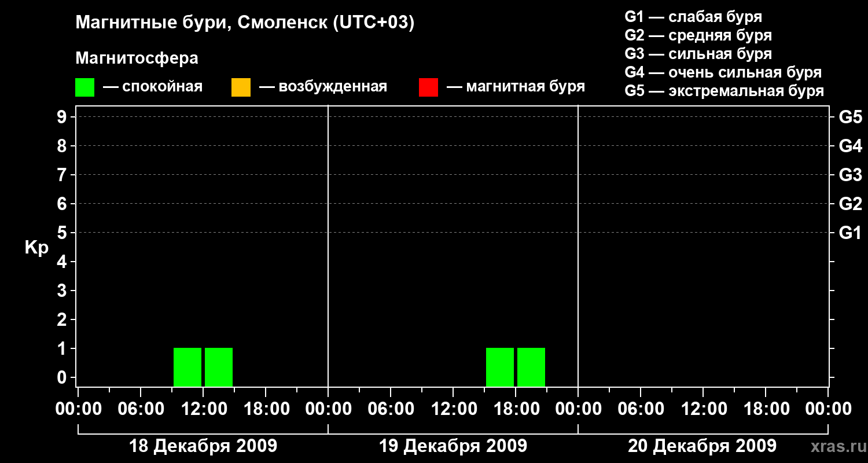
Task: Click the '06:00' tick under 18 Декабря
Action: pos(141,409)
